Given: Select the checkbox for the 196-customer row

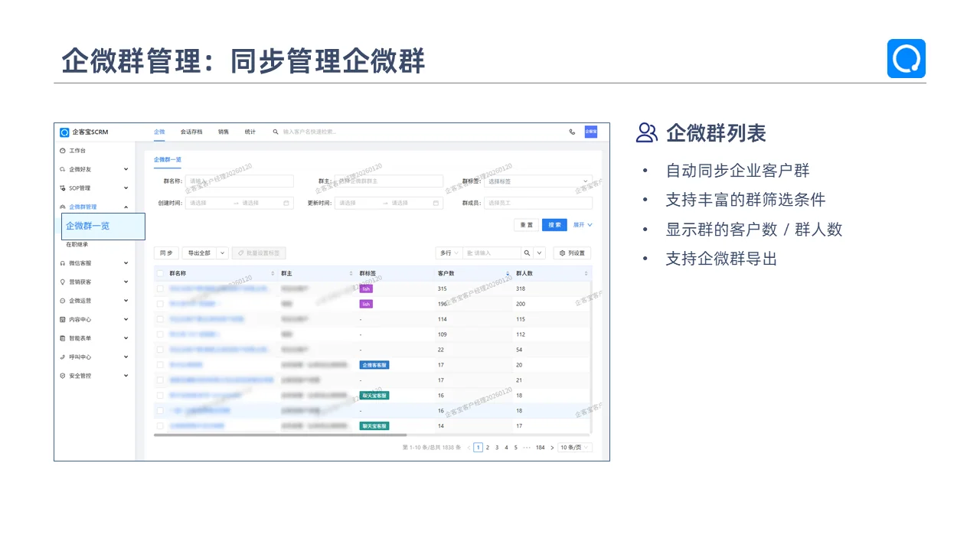Looking at the screenshot, I should point(160,304).
